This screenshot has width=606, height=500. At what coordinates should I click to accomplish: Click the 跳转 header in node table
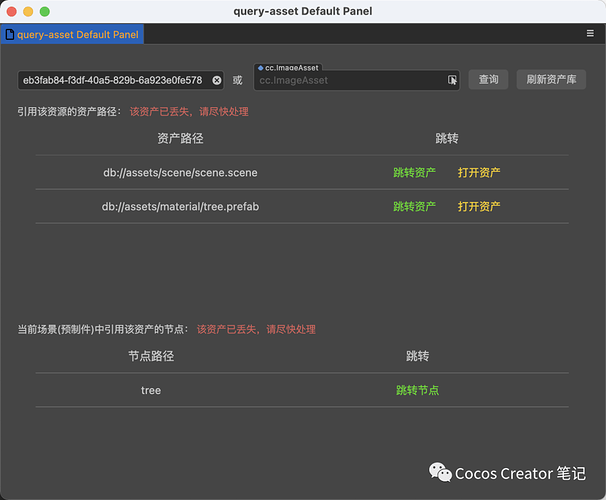tap(417, 356)
